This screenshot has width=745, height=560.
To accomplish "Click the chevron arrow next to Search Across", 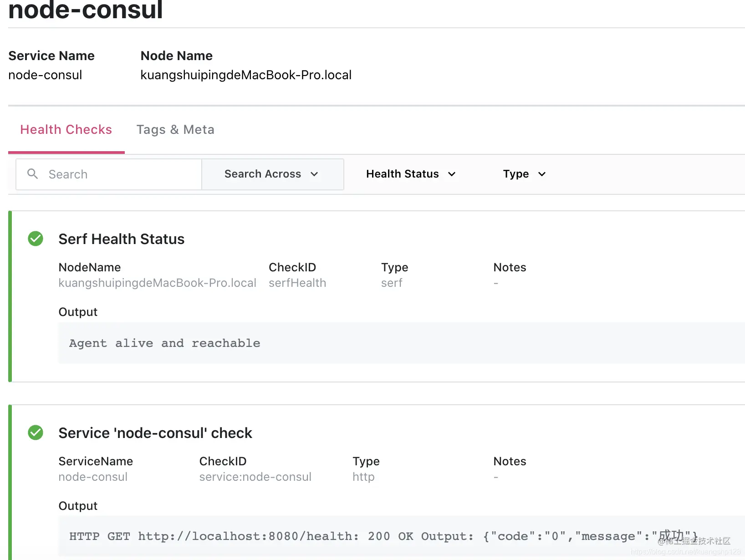I will 314,174.
